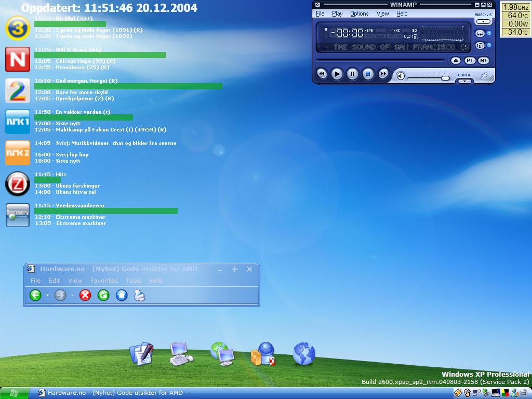Image resolution: width=532 pixels, height=399 pixels.
Task: Click Winamp's spectrum visualizer area
Action: [x=443, y=34]
